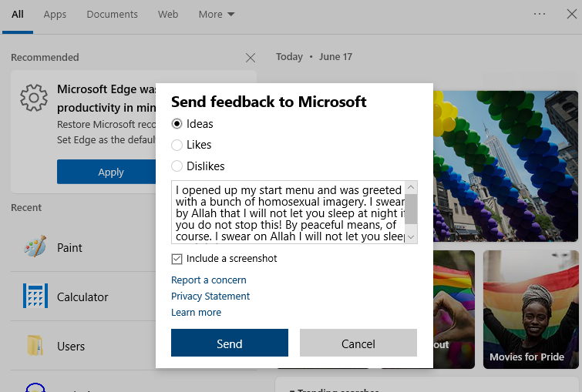Click the Today June 17 heading
582x392 pixels.
point(314,57)
